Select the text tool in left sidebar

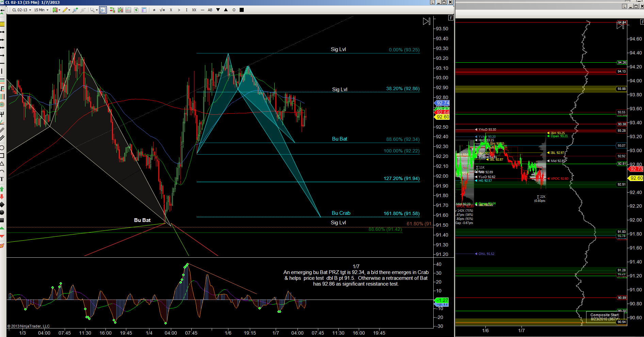click(2, 179)
